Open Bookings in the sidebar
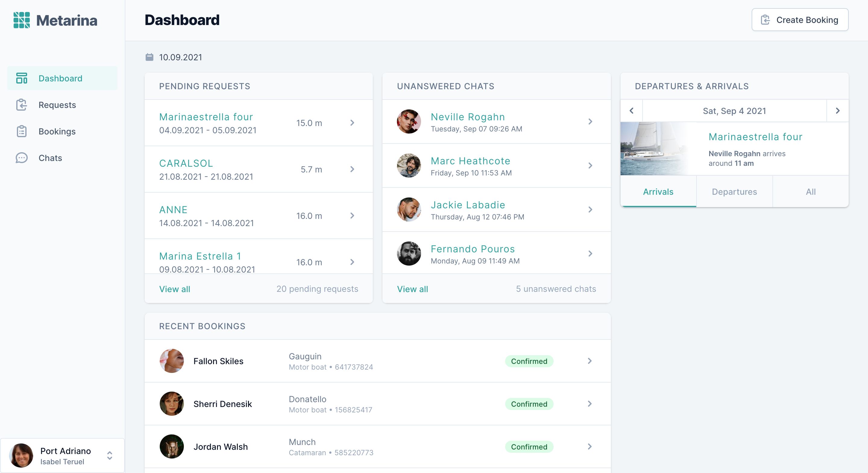 [62, 131]
